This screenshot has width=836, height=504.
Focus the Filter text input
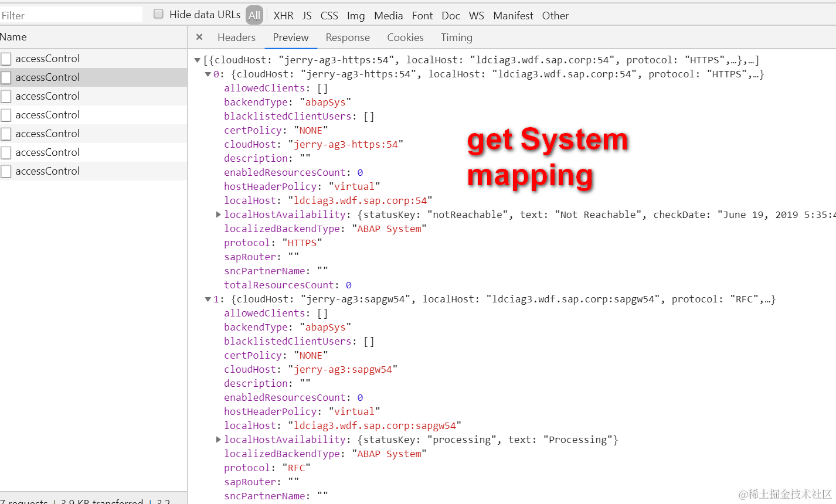(71, 15)
